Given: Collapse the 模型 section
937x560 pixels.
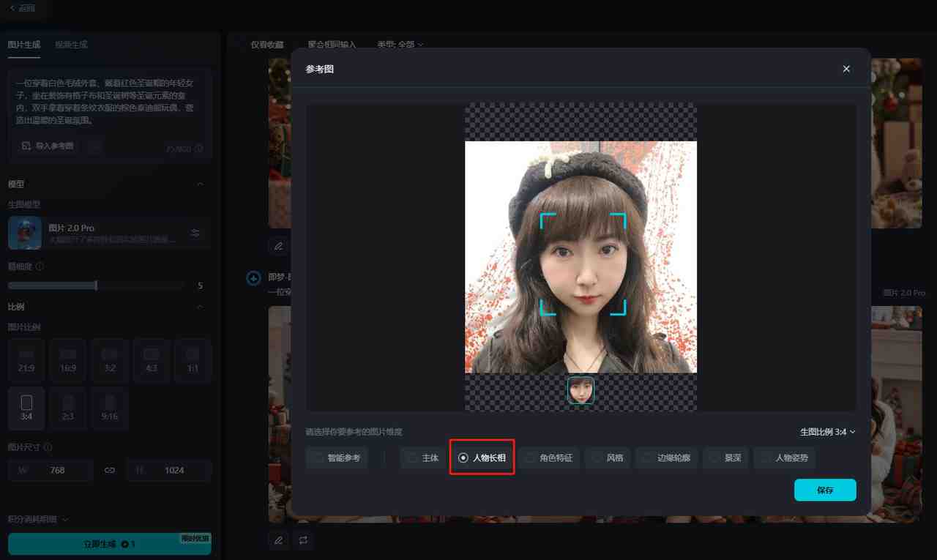Looking at the screenshot, I should click(201, 184).
